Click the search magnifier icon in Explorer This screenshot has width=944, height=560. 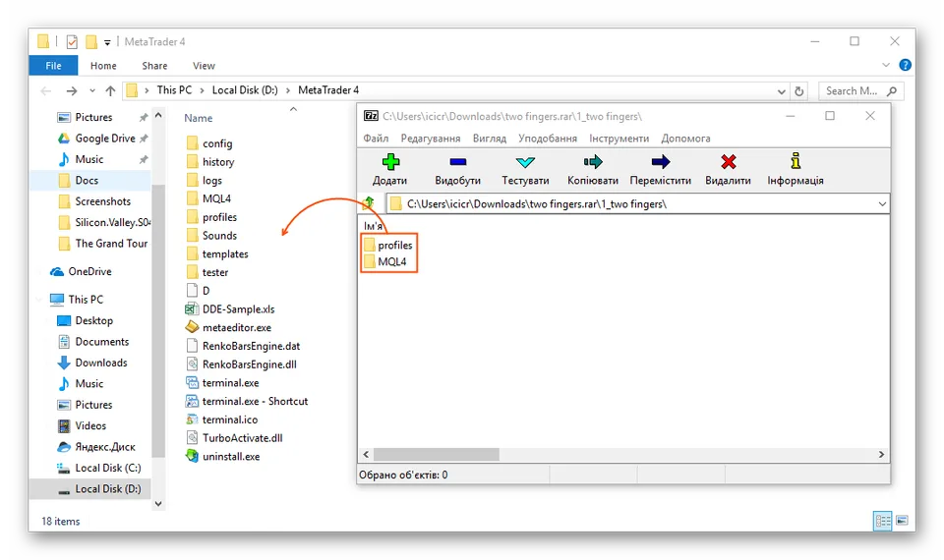[892, 90]
